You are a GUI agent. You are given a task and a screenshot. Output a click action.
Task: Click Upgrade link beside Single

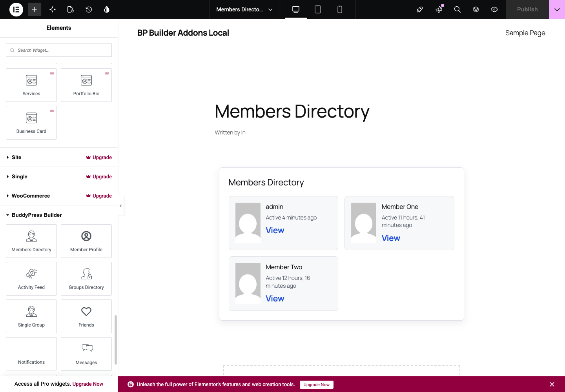[99, 176]
